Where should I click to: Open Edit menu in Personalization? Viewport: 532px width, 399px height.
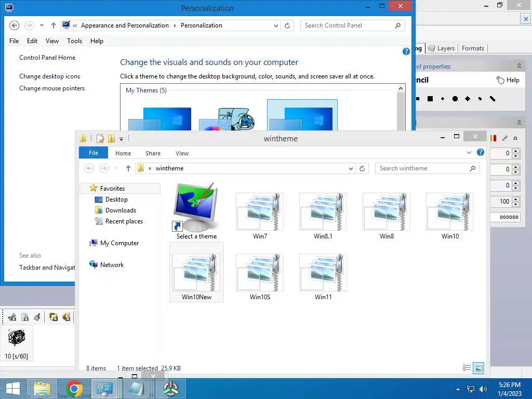(x=32, y=41)
